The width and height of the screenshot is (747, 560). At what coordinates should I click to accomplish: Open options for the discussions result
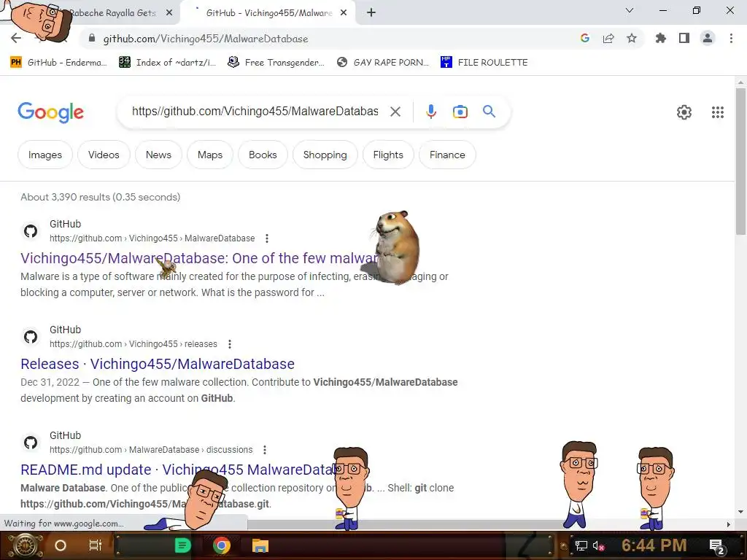265,449
